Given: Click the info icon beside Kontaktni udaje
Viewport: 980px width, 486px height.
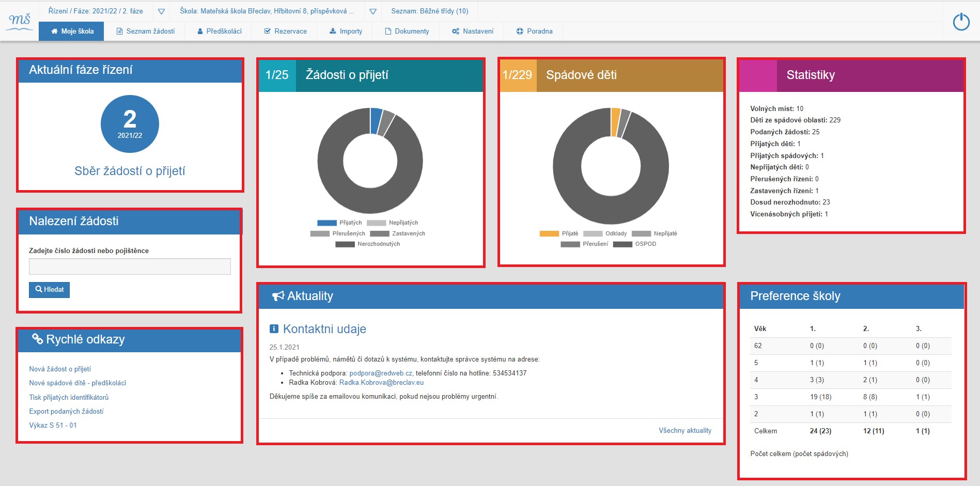Looking at the screenshot, I should pyautogui.click(x=274, y=329).
